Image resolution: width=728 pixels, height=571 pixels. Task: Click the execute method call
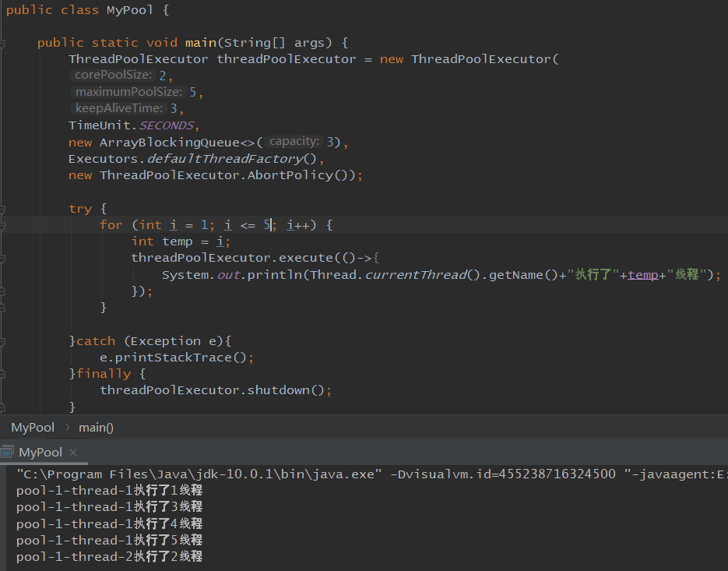click(x=306, y=258)
